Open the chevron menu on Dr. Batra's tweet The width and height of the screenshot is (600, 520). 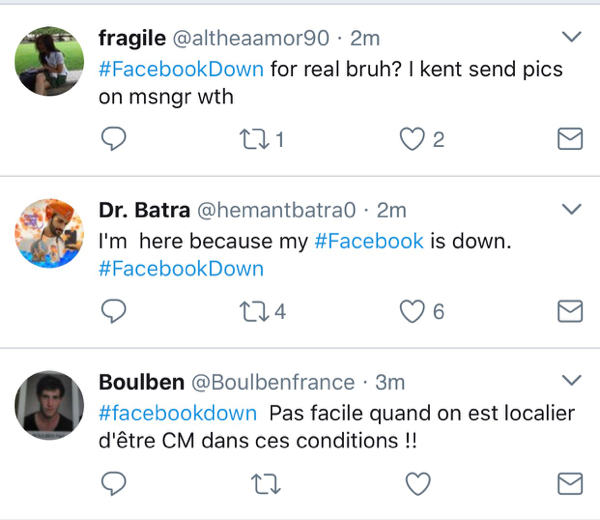(x=572, y=210)
